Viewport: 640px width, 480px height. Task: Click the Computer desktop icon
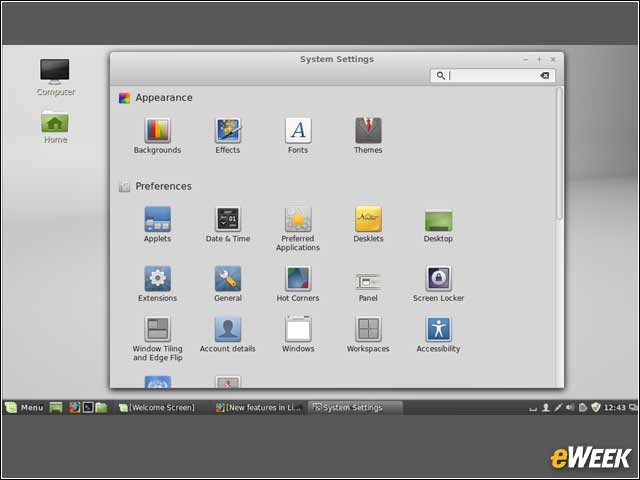(x=55, y=77)
